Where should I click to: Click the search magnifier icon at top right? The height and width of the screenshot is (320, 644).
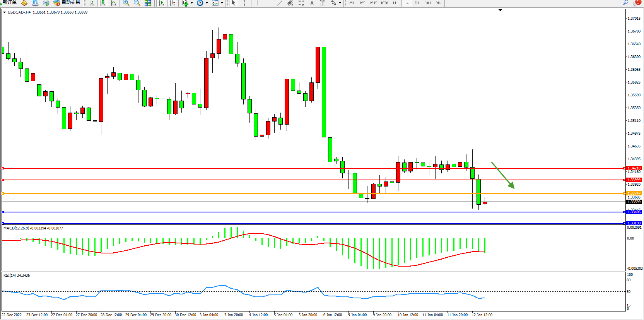click(625, 3)
